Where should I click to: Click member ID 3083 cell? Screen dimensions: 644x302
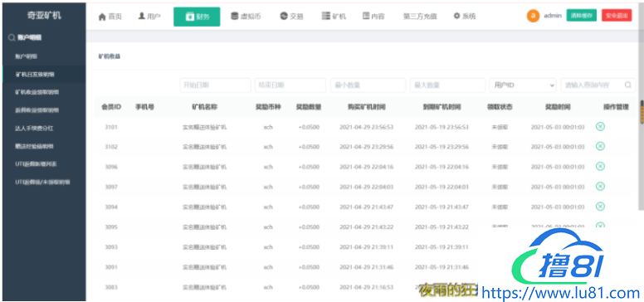pos(111,287)
